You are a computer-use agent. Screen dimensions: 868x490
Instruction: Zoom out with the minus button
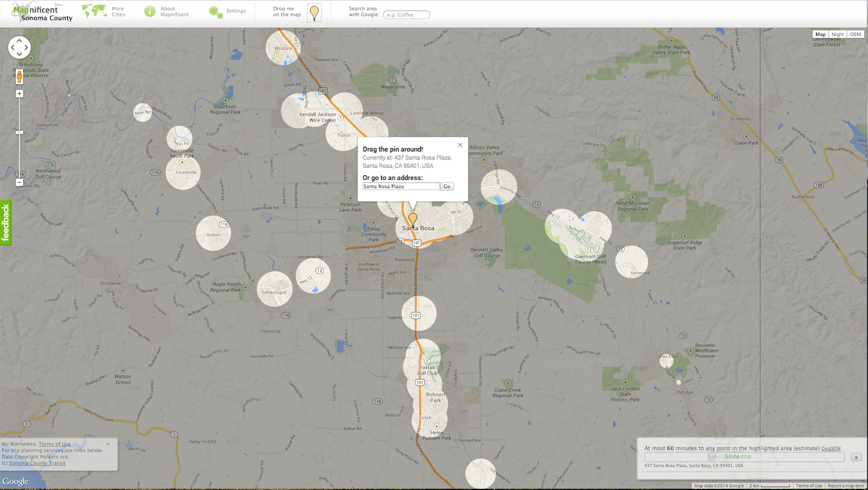point(19,183)
